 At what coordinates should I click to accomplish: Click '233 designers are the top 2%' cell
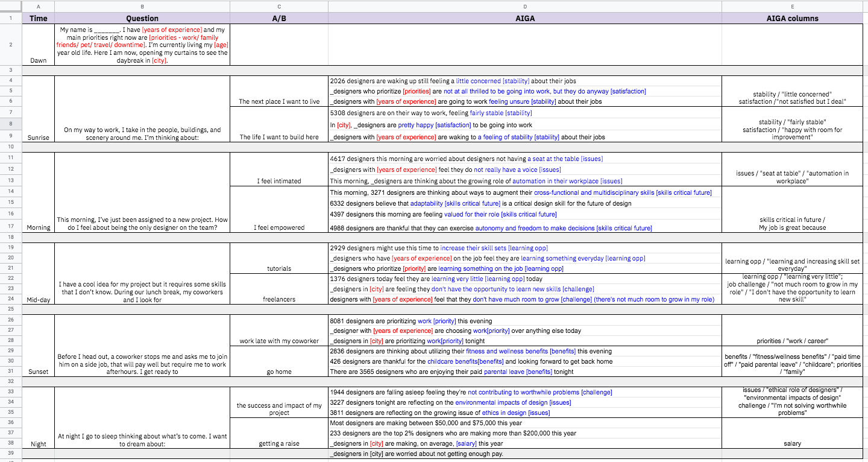tap(525, 433)
